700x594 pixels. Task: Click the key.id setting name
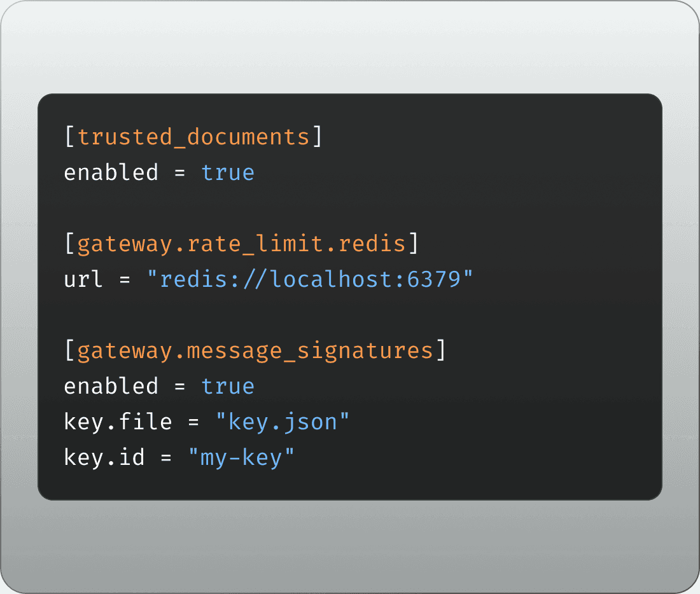(104, 457)
